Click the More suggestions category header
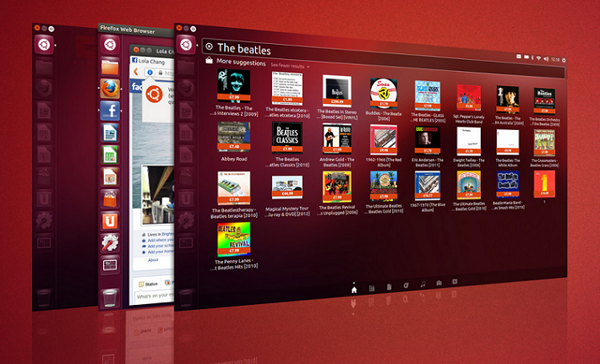Image resolution: width=600 pixels, height=364 pixels. 241,62
